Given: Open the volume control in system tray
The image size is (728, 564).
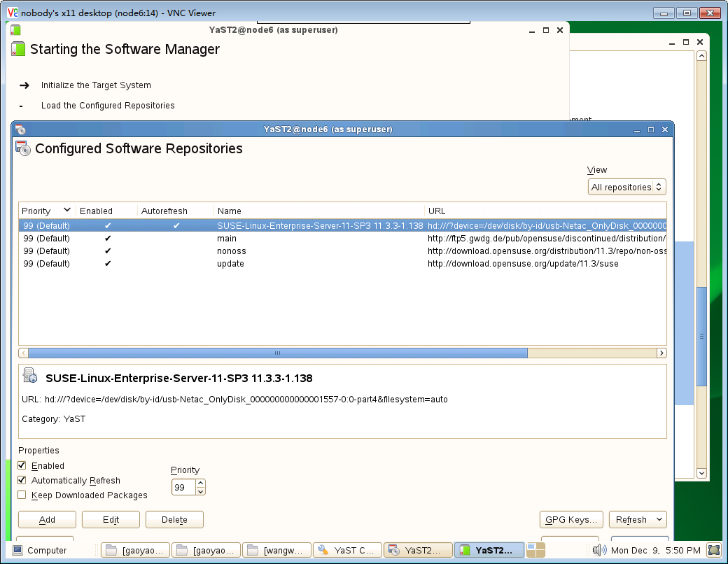Looking at the screenshot, I should (599, 550).
